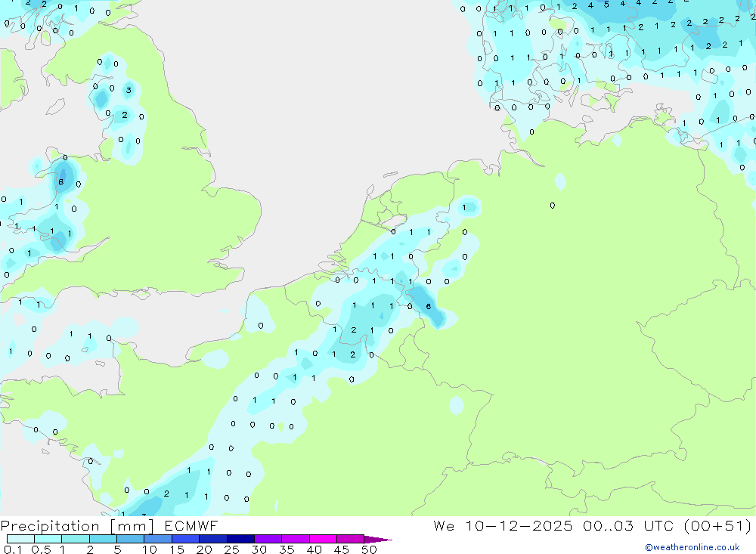Click the date '10-12-2025' text
This screenshot has width=756, height=554.
(x=519, y=525)
